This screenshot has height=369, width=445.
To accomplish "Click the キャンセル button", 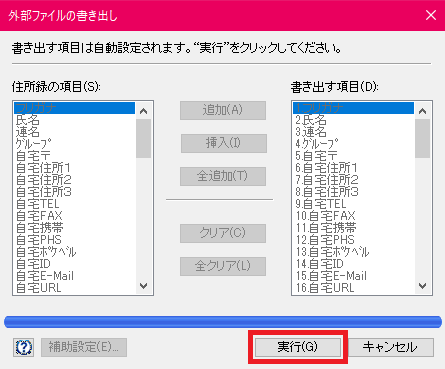I will coord(390,347).
